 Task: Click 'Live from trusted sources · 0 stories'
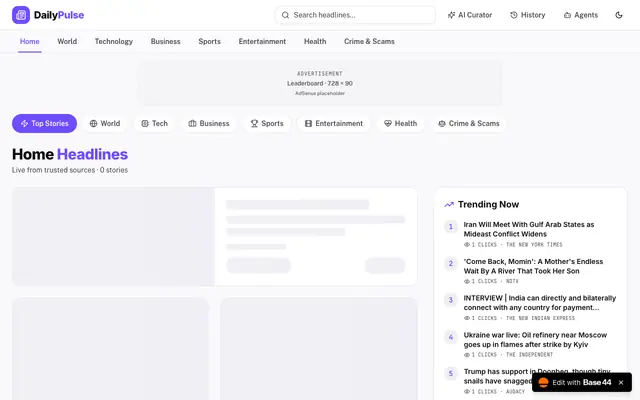coord(70,170)
